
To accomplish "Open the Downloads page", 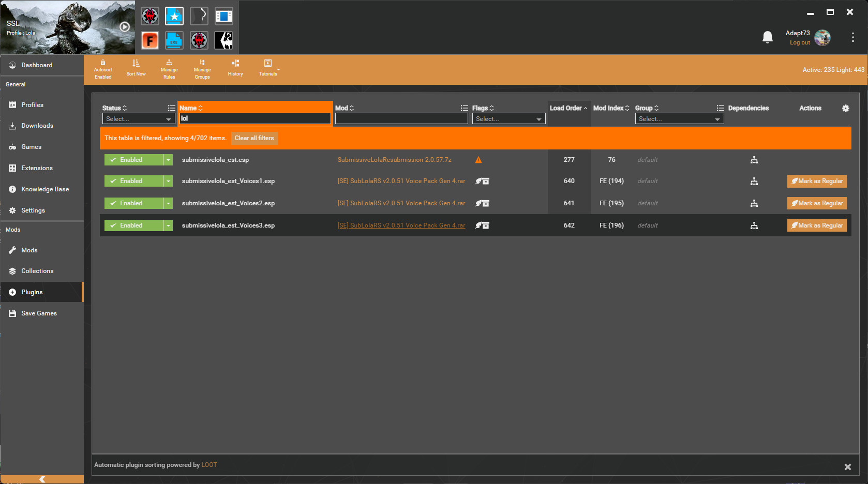I will [x=42, y=126].
